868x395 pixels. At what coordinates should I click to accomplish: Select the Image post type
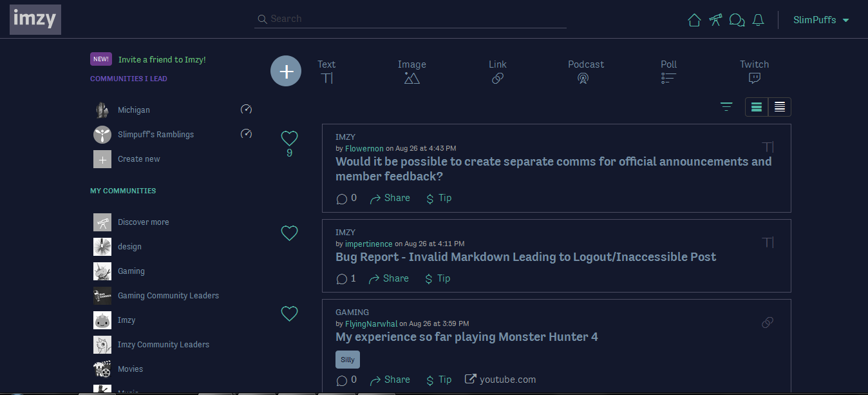411,72
